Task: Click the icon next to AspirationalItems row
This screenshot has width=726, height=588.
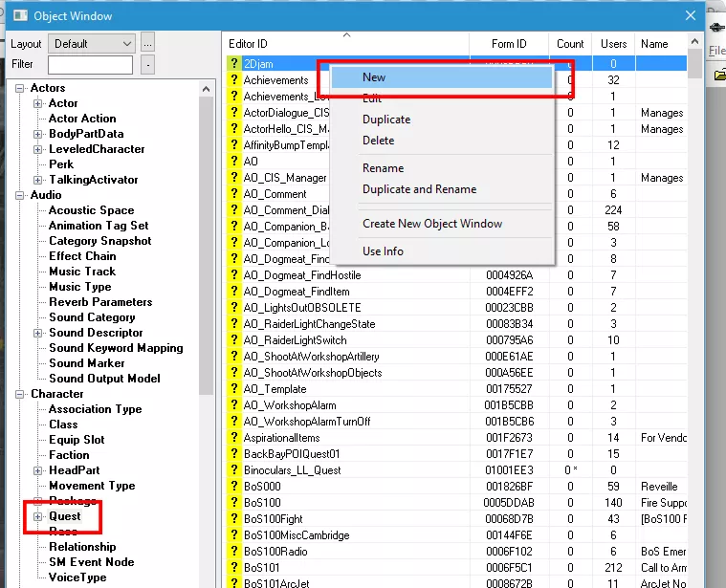Action: tap(233, 437)
